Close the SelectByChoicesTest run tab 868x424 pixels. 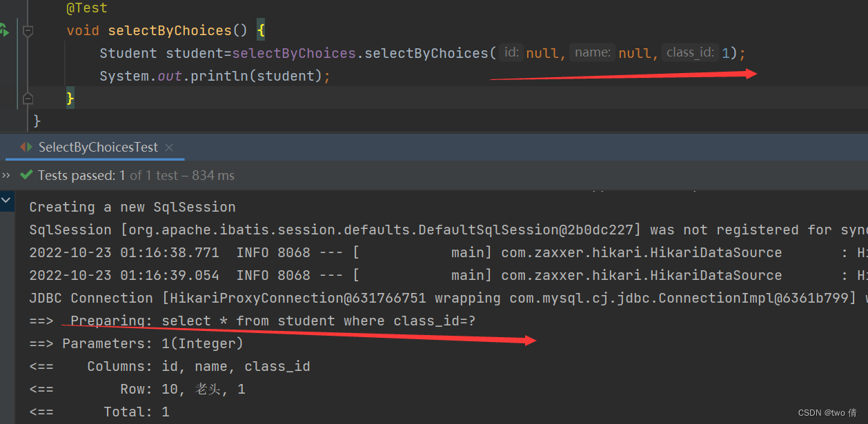[x=169, y=148]
